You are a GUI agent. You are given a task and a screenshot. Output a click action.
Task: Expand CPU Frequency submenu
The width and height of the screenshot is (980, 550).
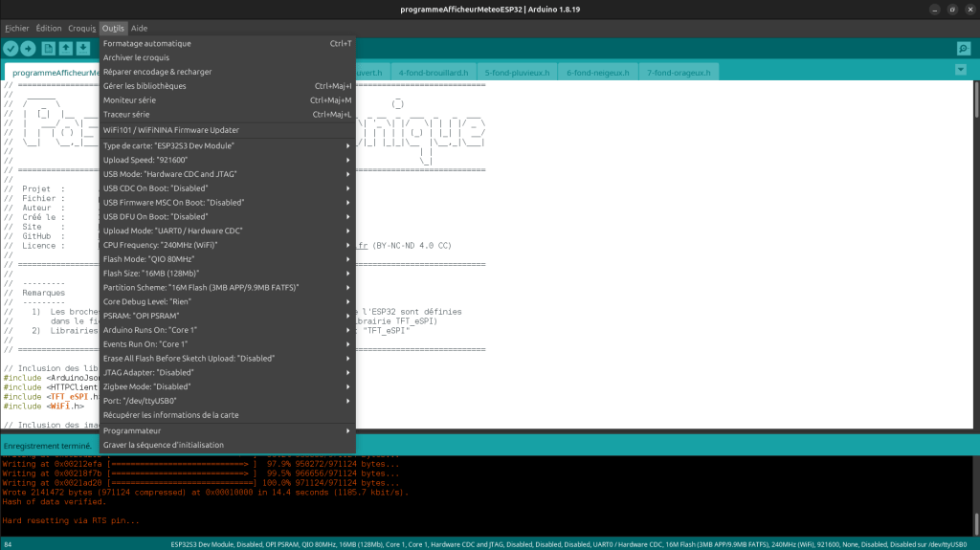click(x=228, y=245)
